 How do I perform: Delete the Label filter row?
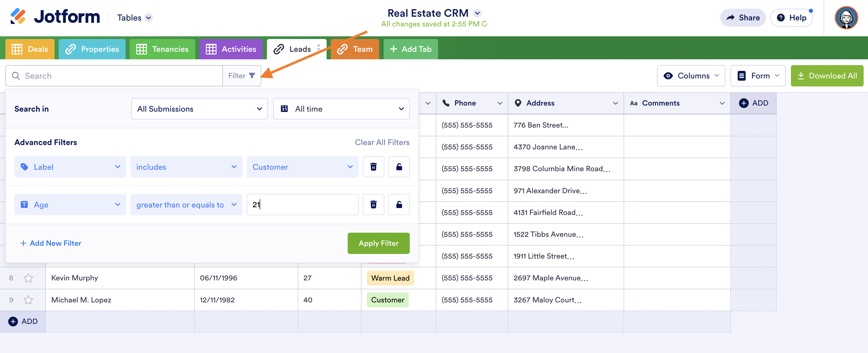point(373,167)
